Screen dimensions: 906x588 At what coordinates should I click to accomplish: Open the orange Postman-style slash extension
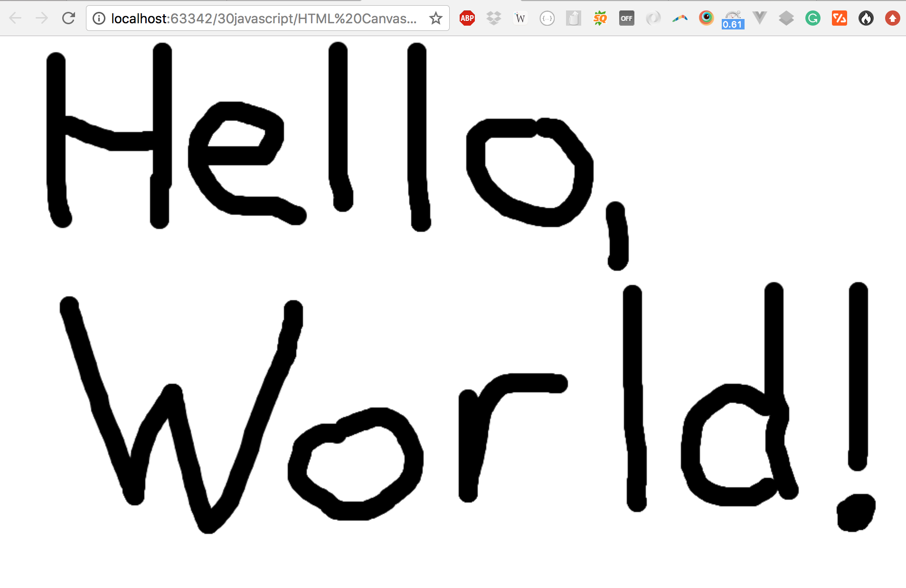point(840,19)
